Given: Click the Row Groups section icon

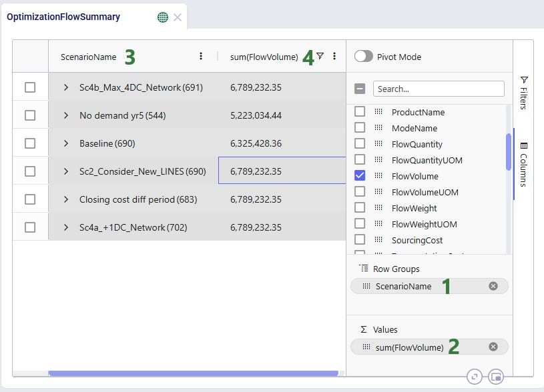Looking at the screenshot, I should click(x=364, y=268).
